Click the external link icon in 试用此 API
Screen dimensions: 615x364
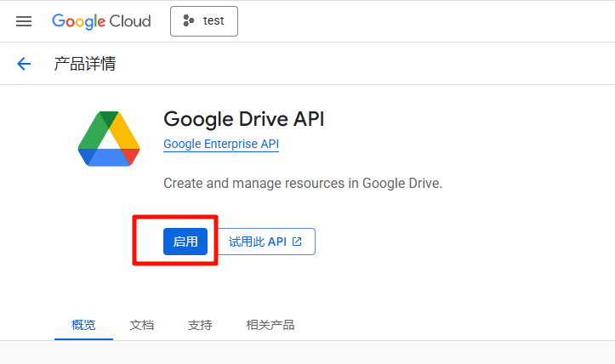[x=297, y=242]
